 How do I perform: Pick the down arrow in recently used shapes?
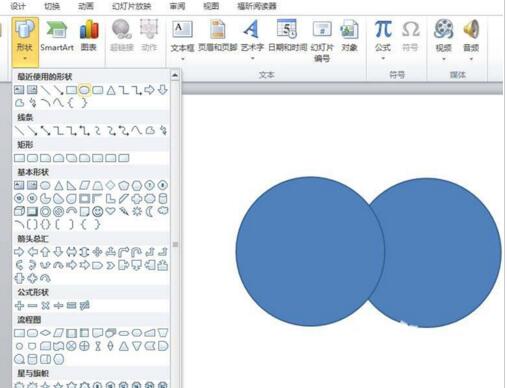(x=163, y=90)
